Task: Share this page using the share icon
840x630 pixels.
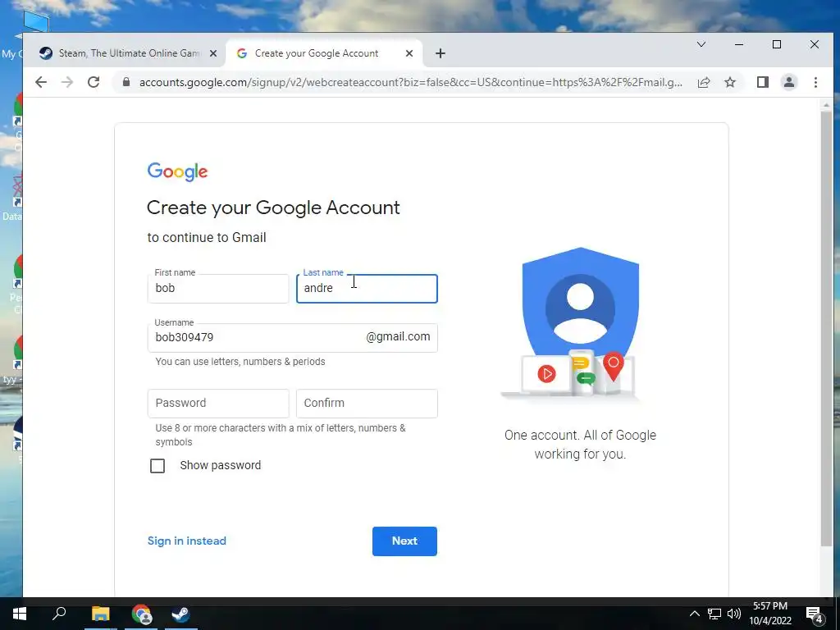Action: 704,82
